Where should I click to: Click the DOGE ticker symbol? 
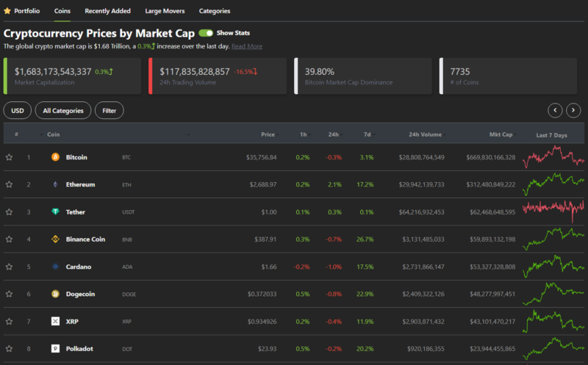(129, 294)
